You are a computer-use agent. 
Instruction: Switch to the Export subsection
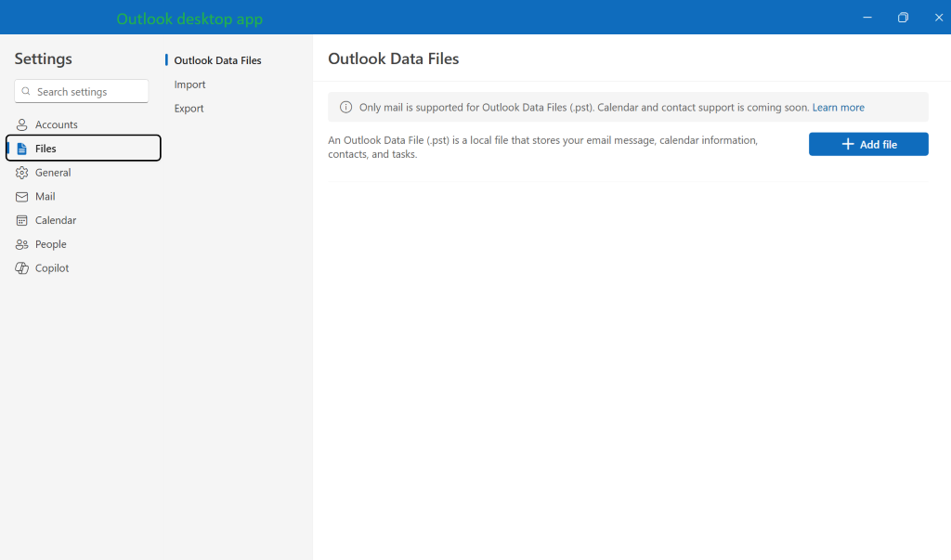click(189, 109)
